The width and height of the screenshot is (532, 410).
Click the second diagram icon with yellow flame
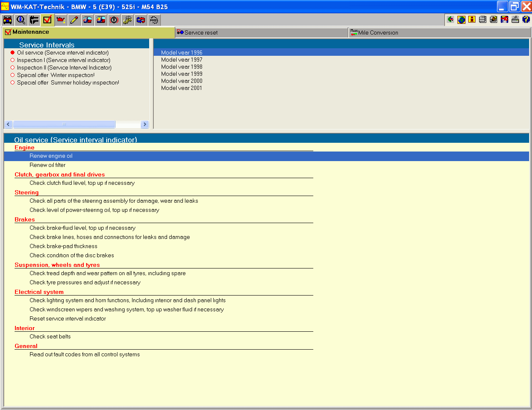101,20
